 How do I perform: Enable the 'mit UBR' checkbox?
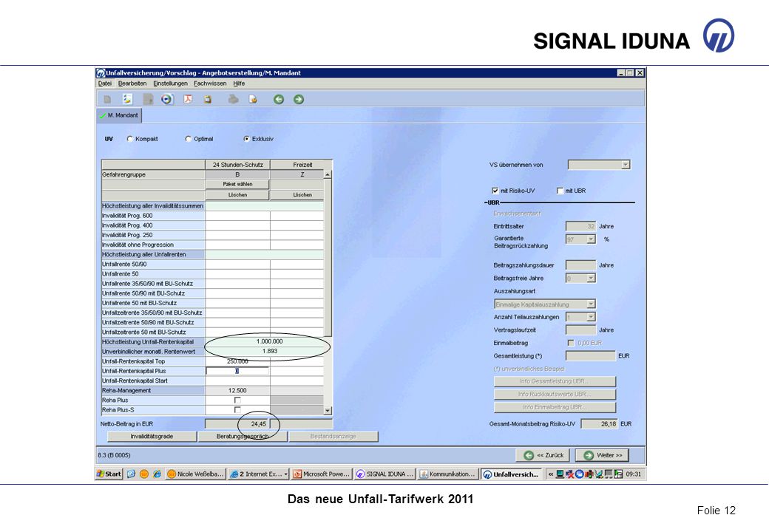tap(560, 191)
